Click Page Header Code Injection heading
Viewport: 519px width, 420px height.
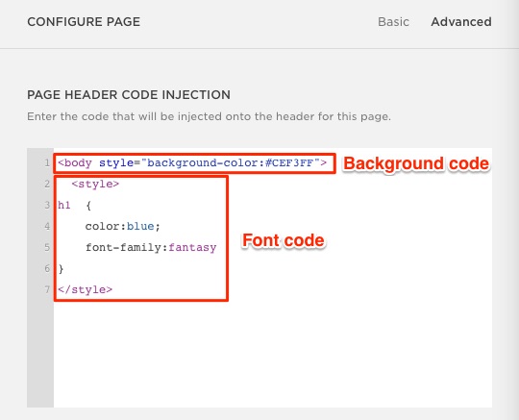pyautogui.click(x=129, y=95)
